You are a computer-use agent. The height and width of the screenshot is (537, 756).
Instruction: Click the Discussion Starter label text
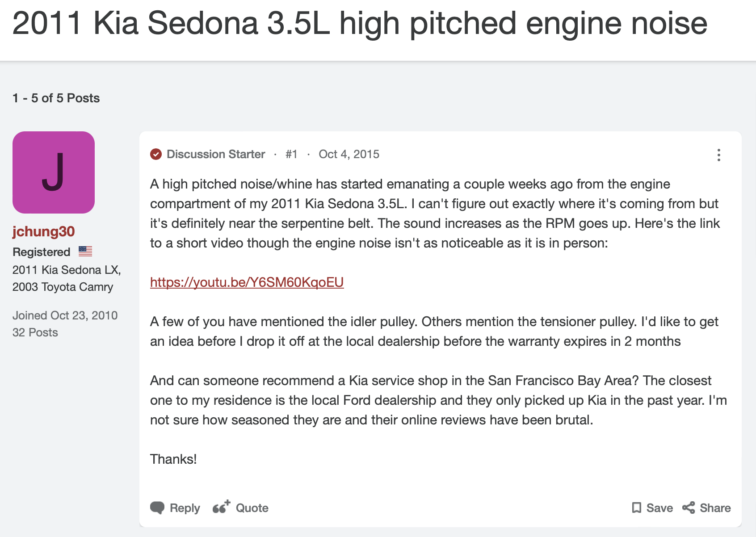tap(216, 155)
